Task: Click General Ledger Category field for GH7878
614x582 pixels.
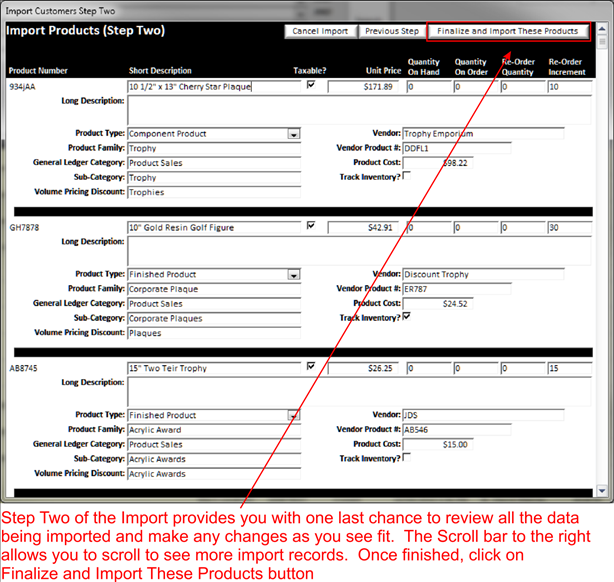Action: 214,304
